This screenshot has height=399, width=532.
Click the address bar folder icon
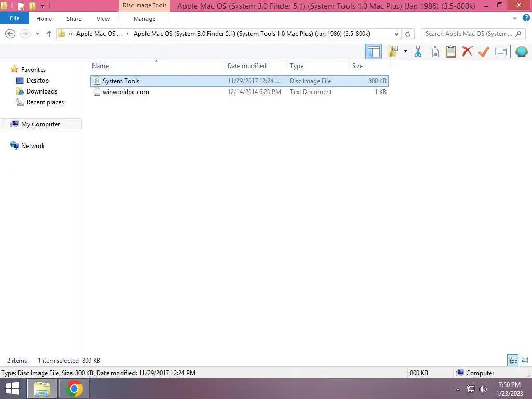coord(61,34)
